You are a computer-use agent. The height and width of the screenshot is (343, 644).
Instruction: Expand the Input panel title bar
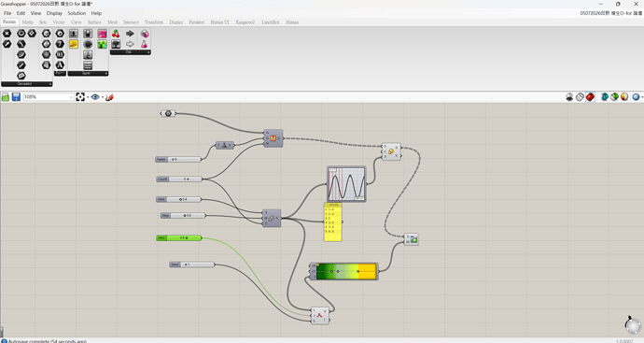[x=88, y=73]
